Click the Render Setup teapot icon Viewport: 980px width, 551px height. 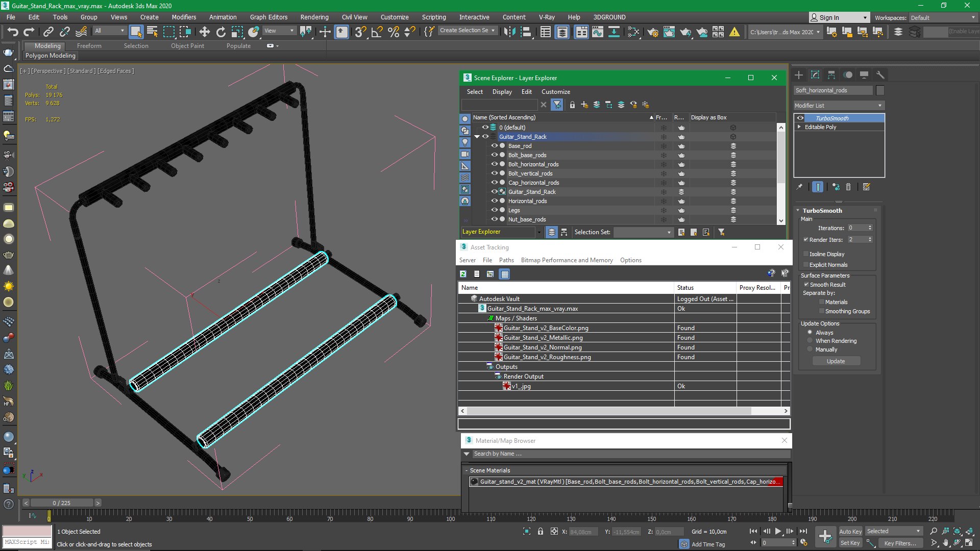pyautogui.click(x=652, y=32)
